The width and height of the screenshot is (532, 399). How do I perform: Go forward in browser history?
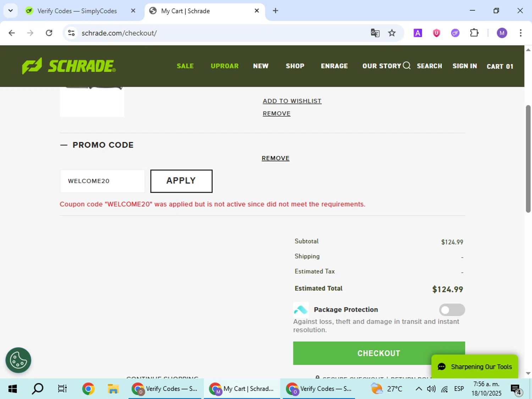click(31, 33)
